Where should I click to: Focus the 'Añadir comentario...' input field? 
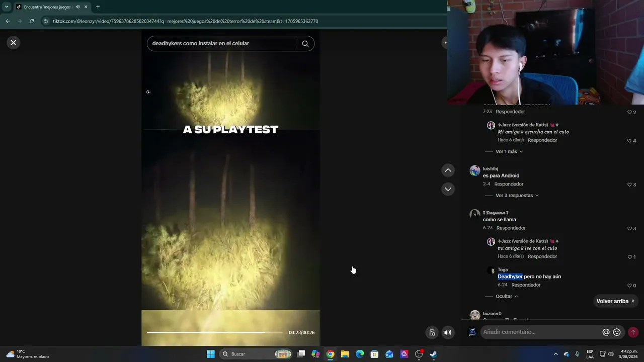(541, 332)
